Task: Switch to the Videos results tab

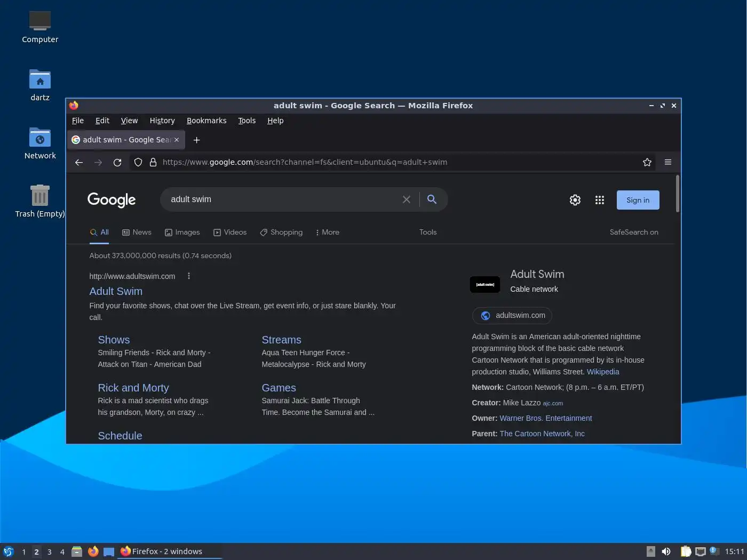Action: pos(230,233)
